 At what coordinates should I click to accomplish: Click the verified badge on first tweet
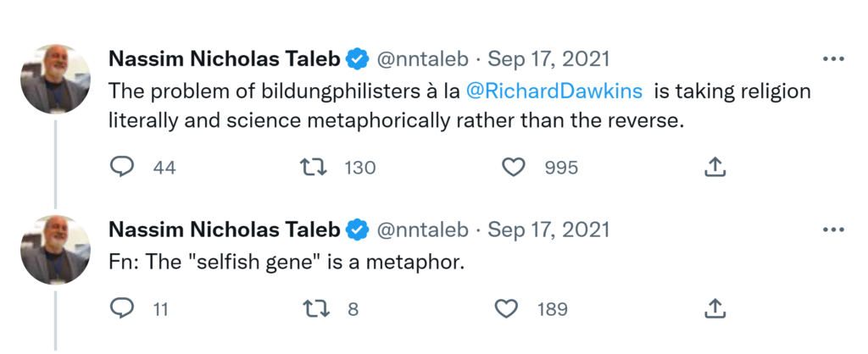coord(357,59)
